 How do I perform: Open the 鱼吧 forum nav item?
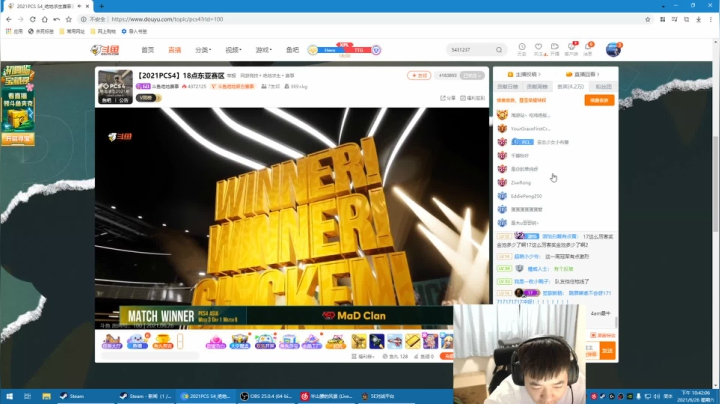tap(292, 50)
